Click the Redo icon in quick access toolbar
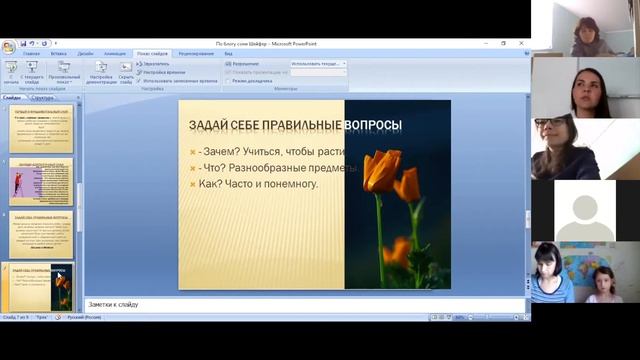Image resolution: width=640 pixels, height=360 pixels. pyautogui.click(x=44, y=44)
